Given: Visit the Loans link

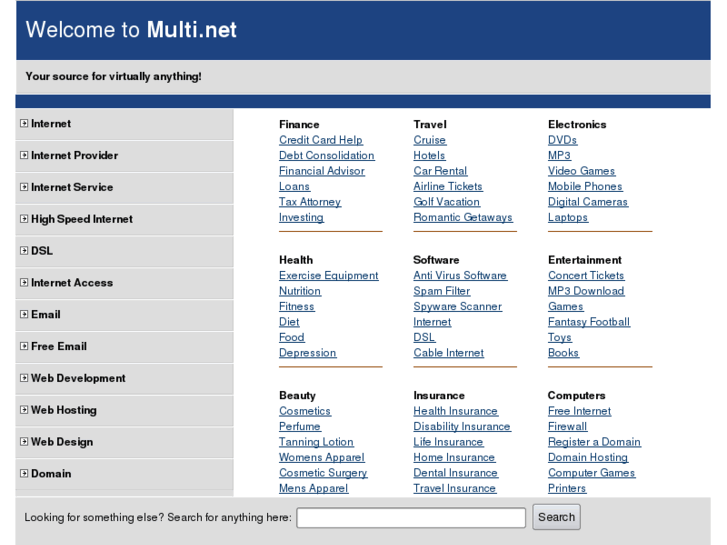Looking at the screenshot, I should pos(294,186).
